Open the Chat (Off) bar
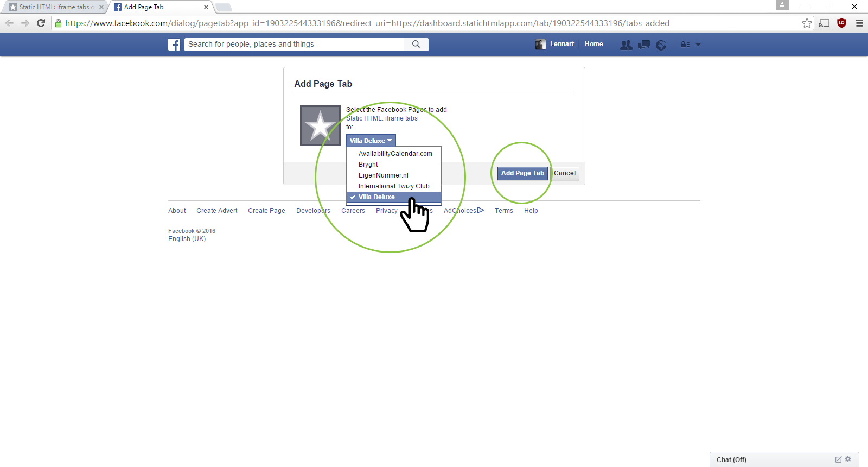Image resolution: width=868 pixels, height=467 pixels. pos(784,459)
